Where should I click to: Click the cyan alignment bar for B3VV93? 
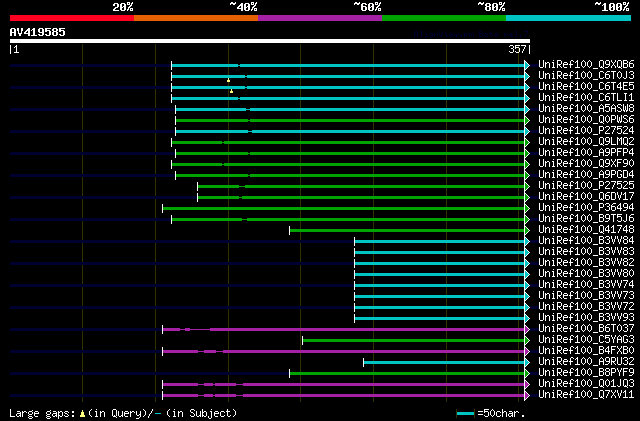click(440, 319)
